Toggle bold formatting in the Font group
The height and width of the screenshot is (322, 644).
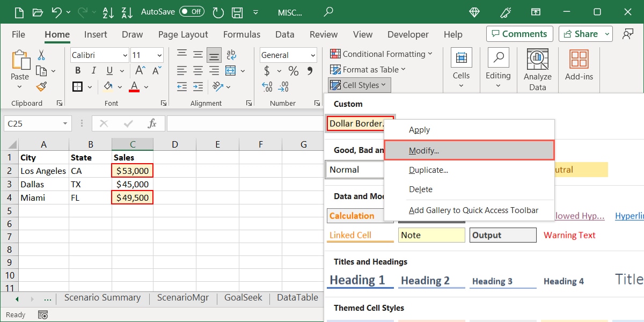coord(77,70)
